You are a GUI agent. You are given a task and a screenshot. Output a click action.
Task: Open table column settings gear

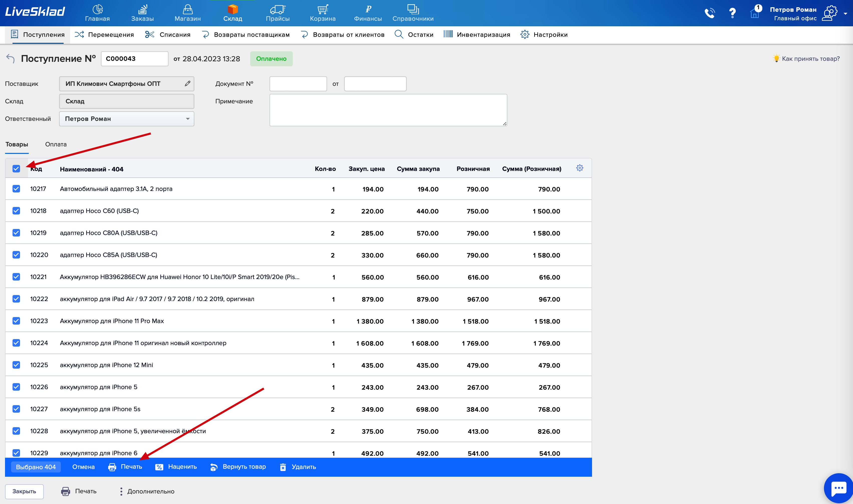point(580,168)
